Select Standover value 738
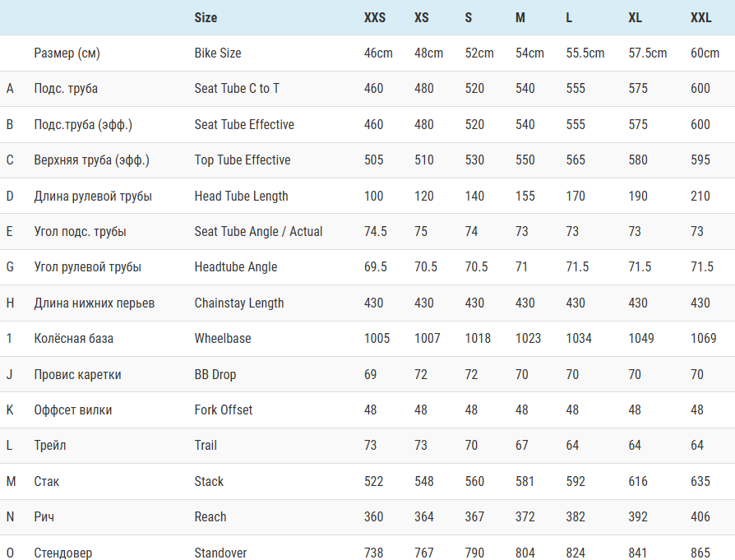The width and height of the screenshot is (735, 560). point(374,553)
